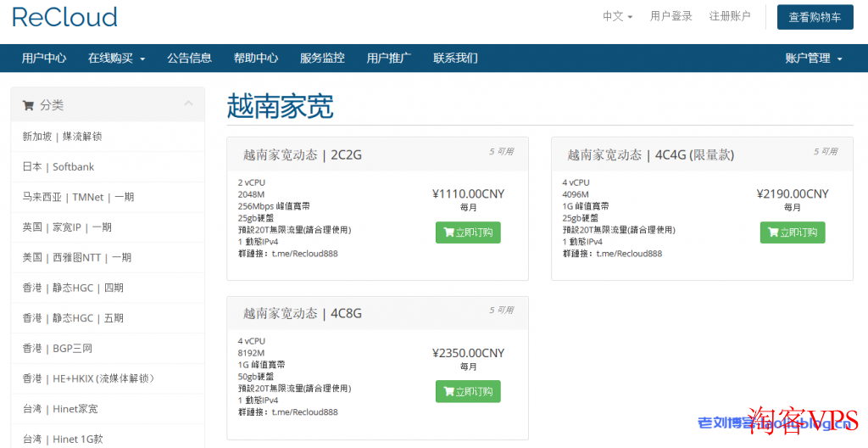Image resolution: width=868 pixels, height=448 pixels.
Task: Click the 越南家宽动态 | 2C2G title
Action: (303, 154)
